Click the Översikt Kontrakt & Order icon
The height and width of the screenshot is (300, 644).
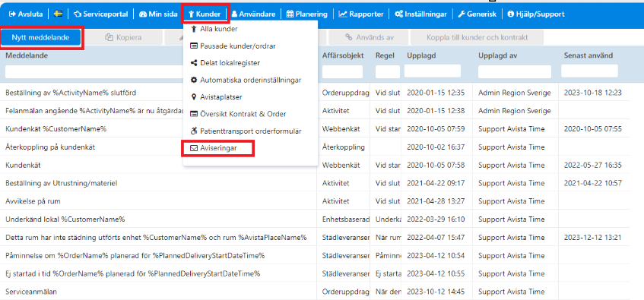point(194,114)
